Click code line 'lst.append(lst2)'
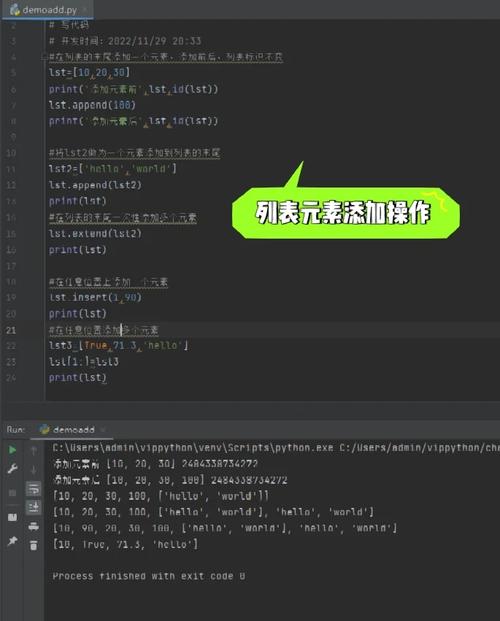The width and height of the screenshot is (500, 621). pos(95,185)
